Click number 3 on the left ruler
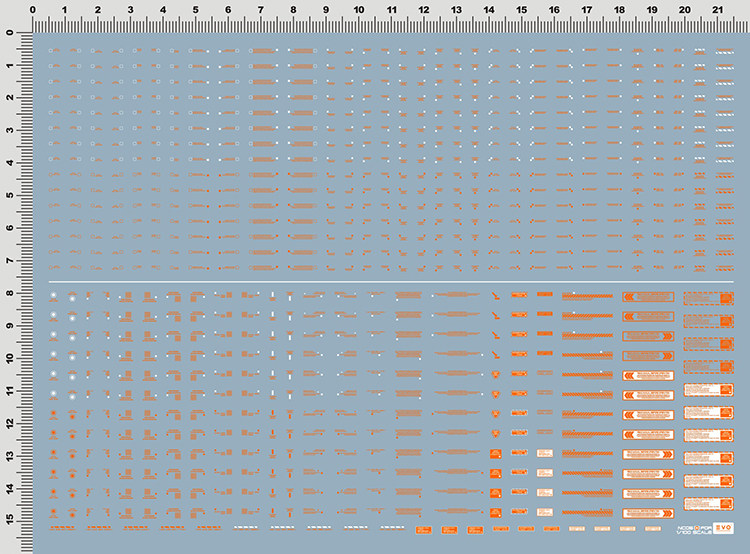The image size is (750, 554). coord(10,130)
